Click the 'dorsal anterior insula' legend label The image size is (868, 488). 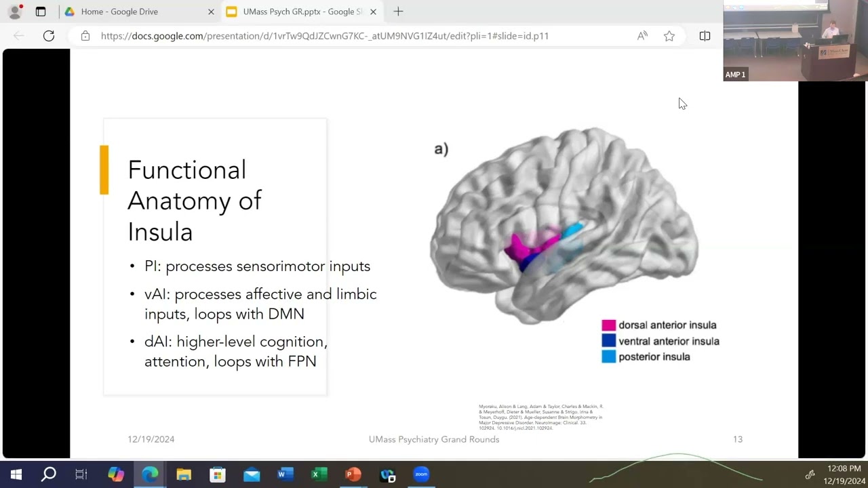point(667,325)
